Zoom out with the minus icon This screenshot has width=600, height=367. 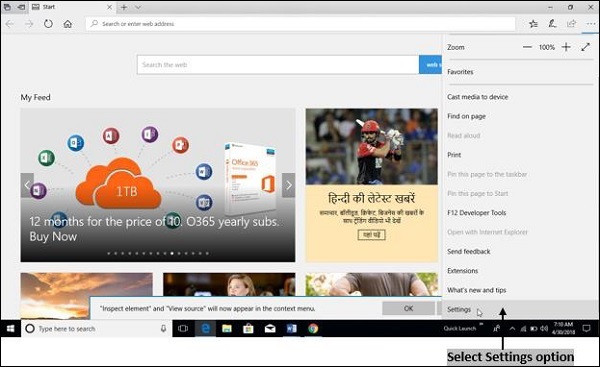pos(527,47)
